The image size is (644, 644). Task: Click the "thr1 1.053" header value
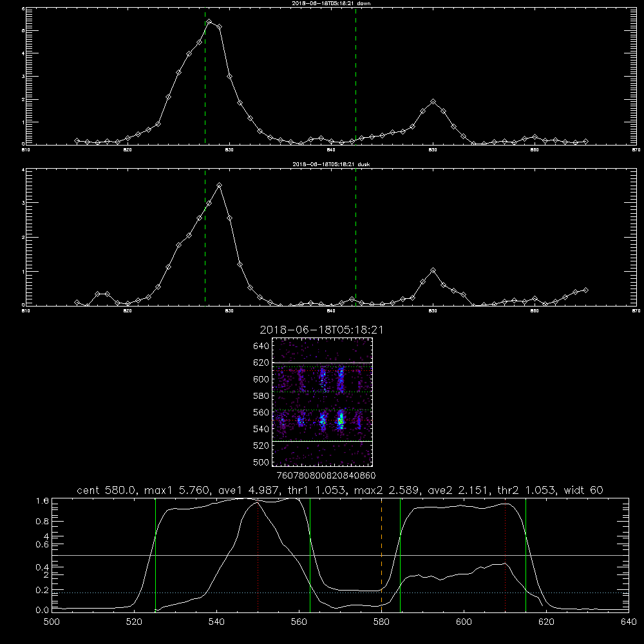(319, 490)
